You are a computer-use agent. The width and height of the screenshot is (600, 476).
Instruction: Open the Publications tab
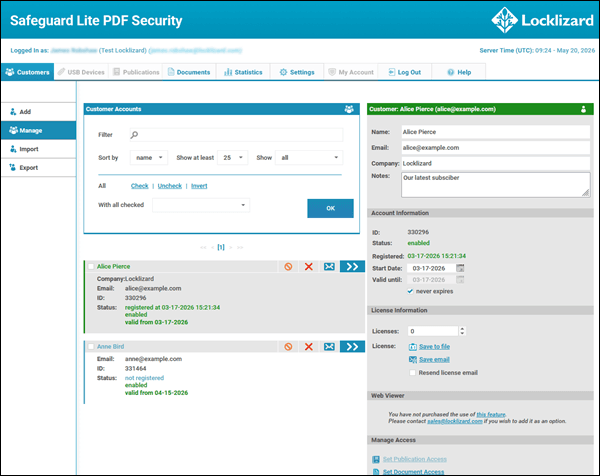click(136, 72)
